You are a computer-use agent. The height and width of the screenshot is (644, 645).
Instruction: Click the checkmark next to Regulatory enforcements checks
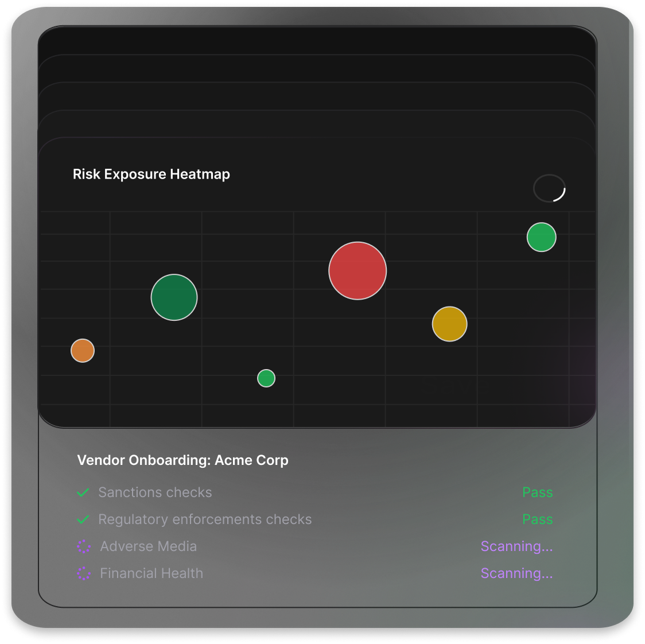[x=83, y=519]
